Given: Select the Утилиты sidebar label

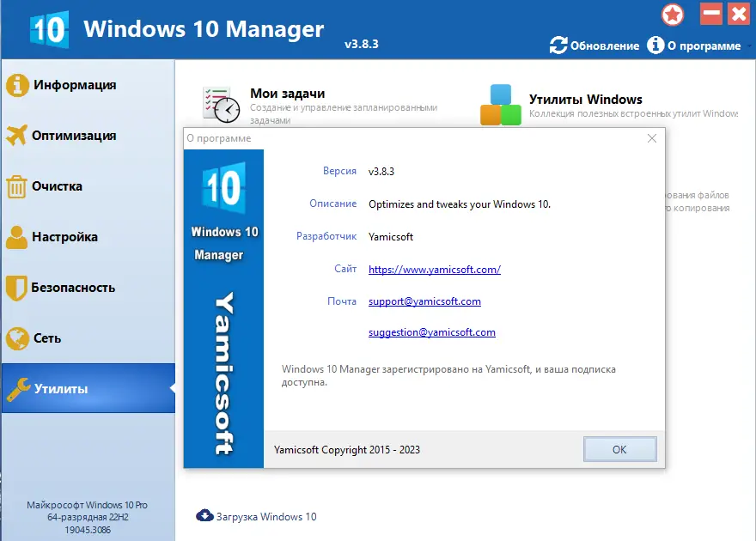Looking at the screenshot, I should (x=61, y=389).
